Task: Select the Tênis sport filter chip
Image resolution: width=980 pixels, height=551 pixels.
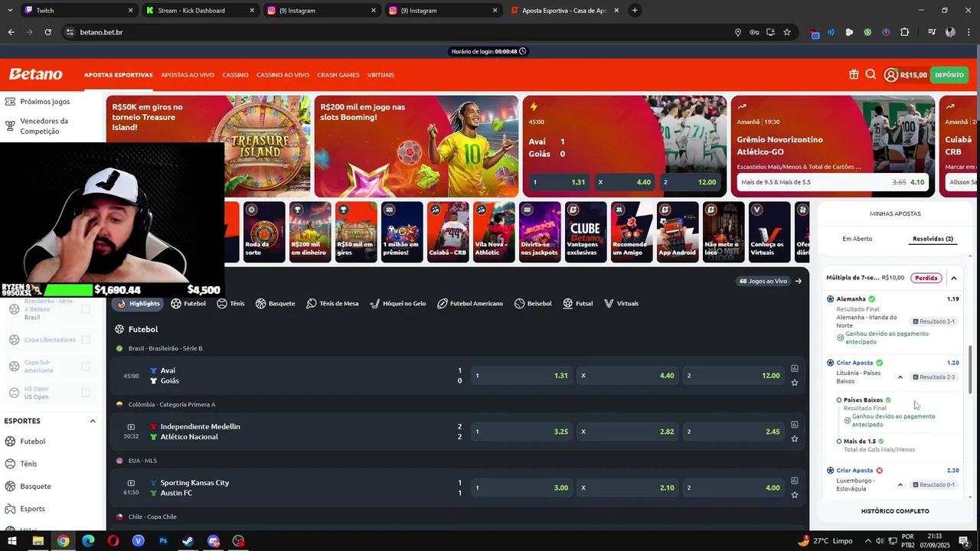Action: [x=230, y=304]
